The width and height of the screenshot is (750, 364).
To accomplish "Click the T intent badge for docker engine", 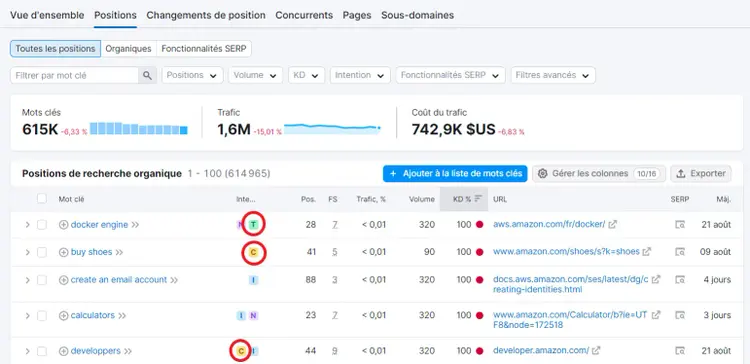I will tap(254, 225).
